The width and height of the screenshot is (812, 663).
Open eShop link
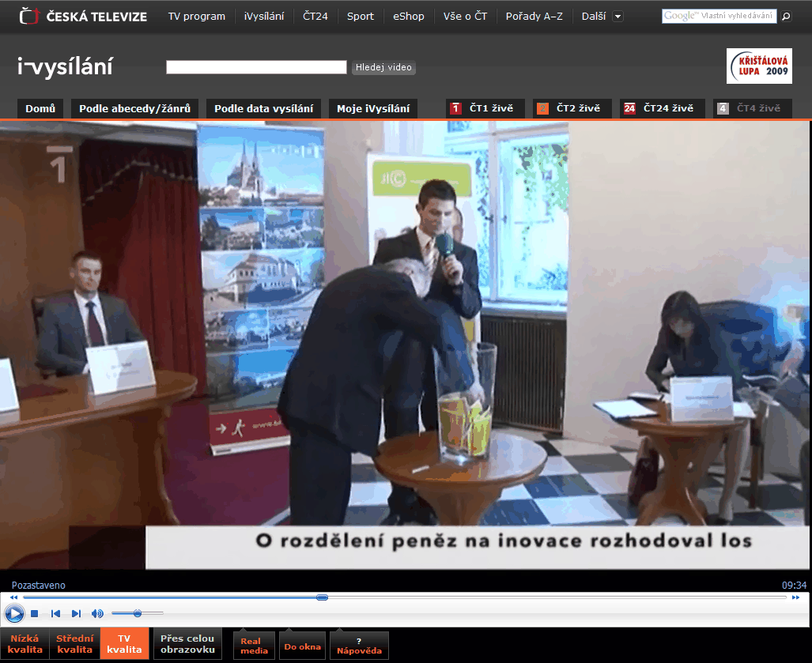point(409,16)
